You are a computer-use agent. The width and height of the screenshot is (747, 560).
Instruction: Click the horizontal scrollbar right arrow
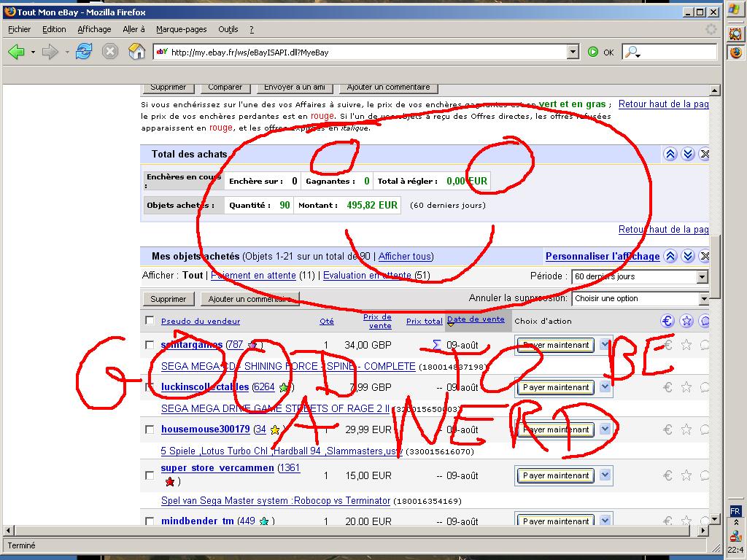click(704, 530)
